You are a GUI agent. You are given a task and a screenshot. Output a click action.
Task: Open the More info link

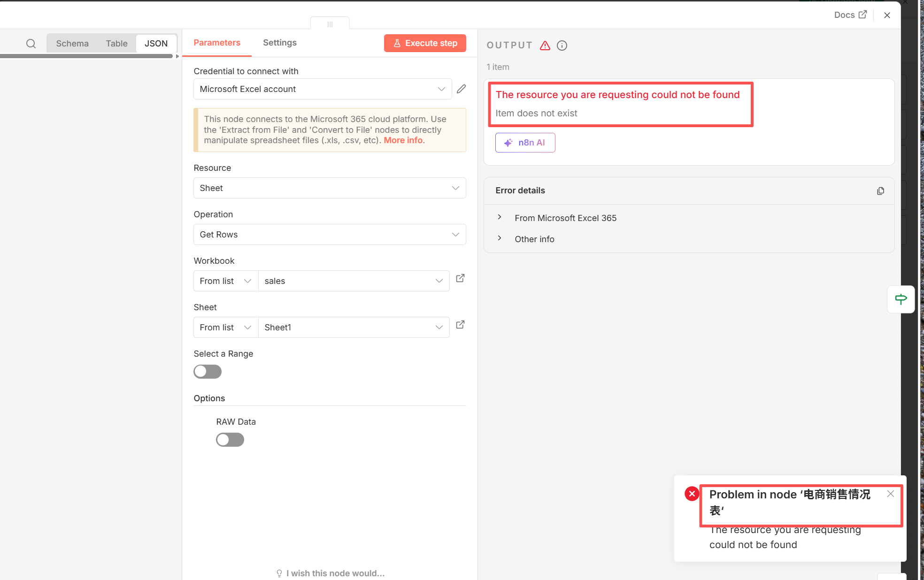403,140
